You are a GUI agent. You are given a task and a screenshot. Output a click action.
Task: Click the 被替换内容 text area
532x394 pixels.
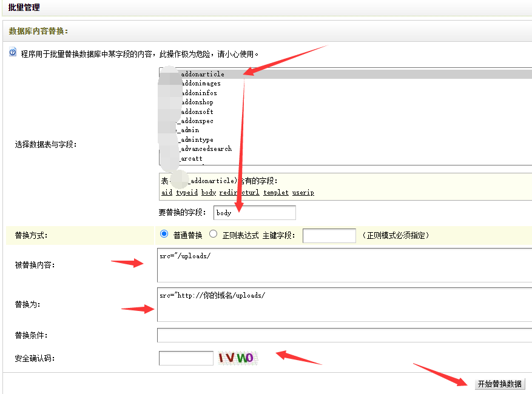(340, 265)
